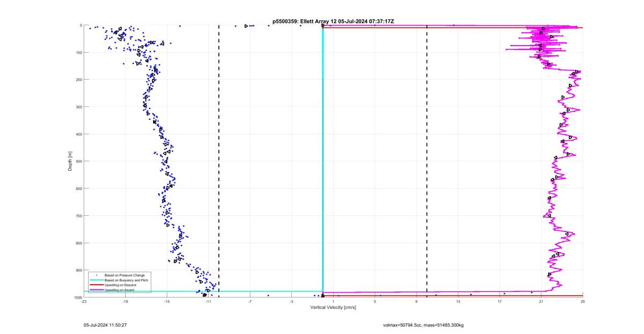644x334 pixels.
Task: Select the 'Vertical Velocity [cm/s]' x-axis label
Action: pyautogui.click(x=333, y=308)
